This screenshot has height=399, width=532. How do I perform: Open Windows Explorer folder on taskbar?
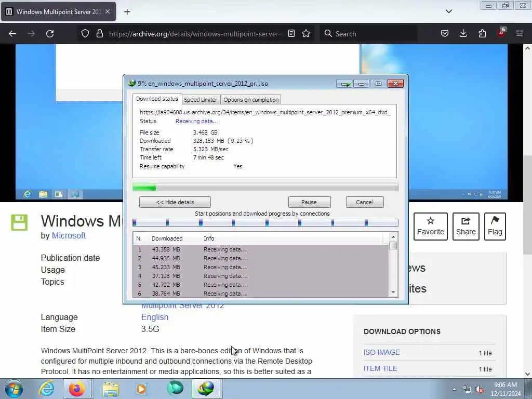point(111,389)
